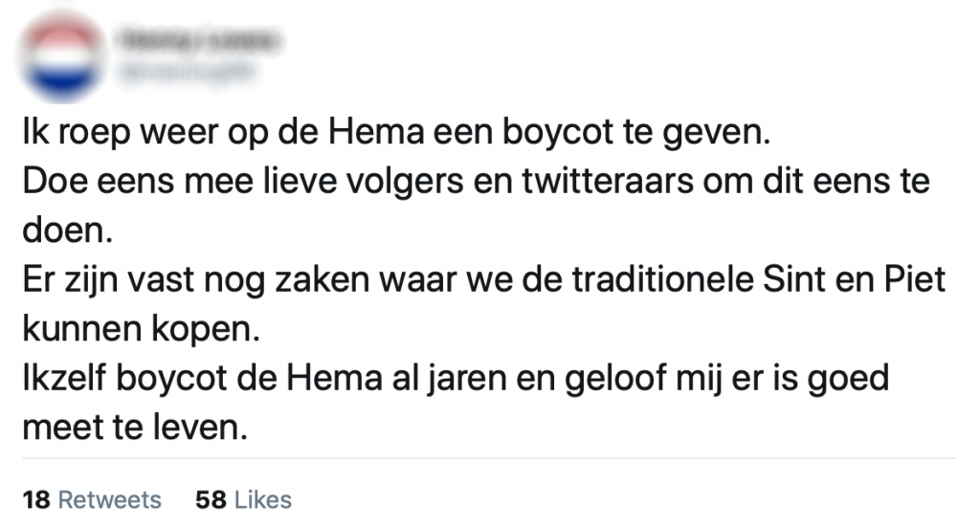
Task: Click the number 18 before Retweets
Action: tap(35, 499)
